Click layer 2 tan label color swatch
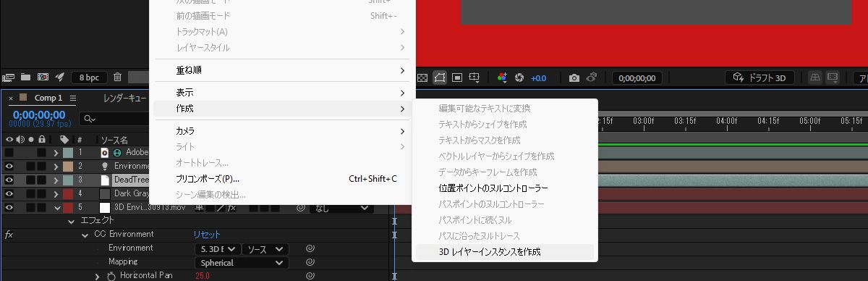 pyautogui.click(x=68, y=166)
